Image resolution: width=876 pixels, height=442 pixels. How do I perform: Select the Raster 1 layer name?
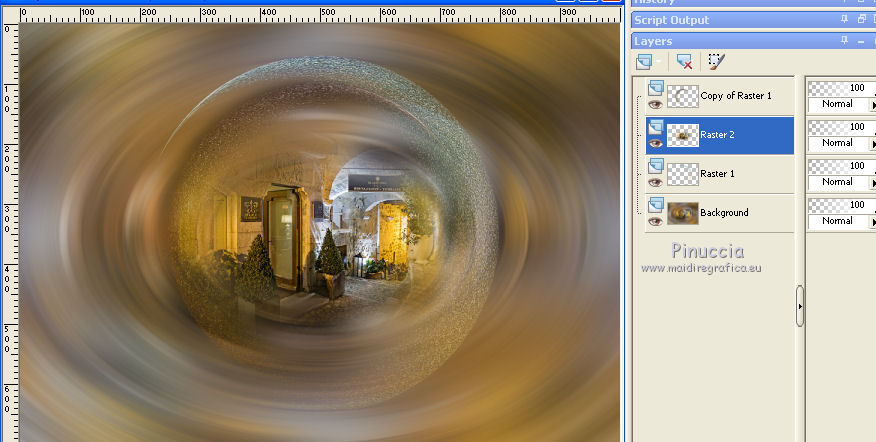717,174
